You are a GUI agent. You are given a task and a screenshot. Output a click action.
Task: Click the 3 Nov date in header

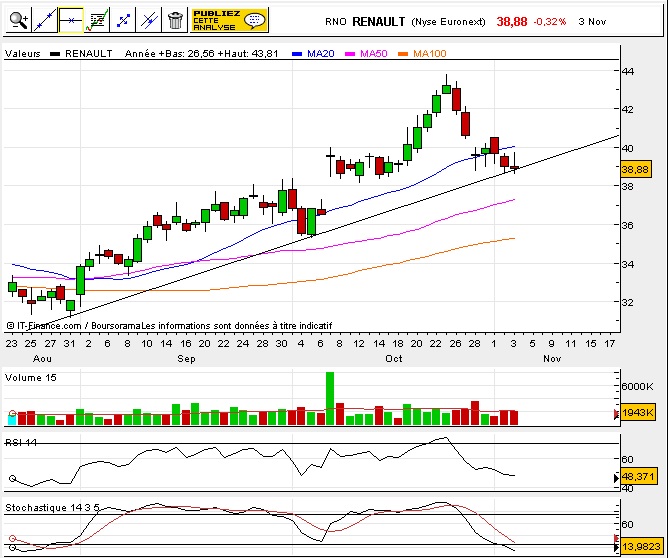tap(592, 22)
